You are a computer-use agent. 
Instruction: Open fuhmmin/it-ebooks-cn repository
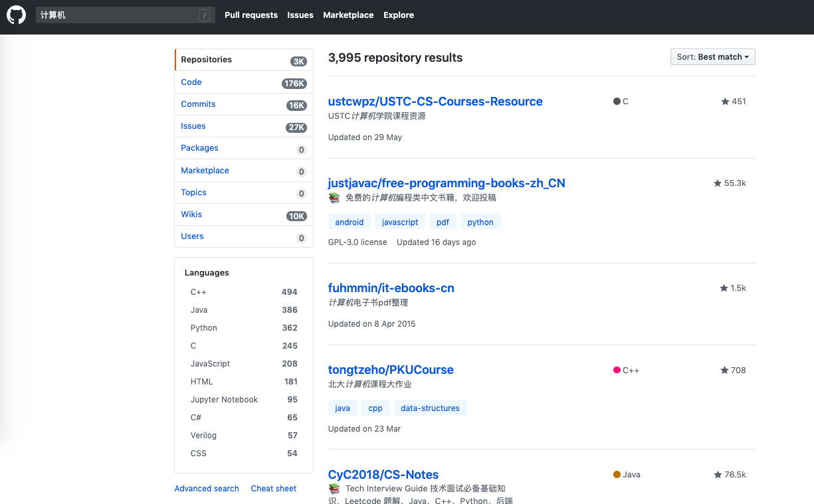[x=391, y=288]
